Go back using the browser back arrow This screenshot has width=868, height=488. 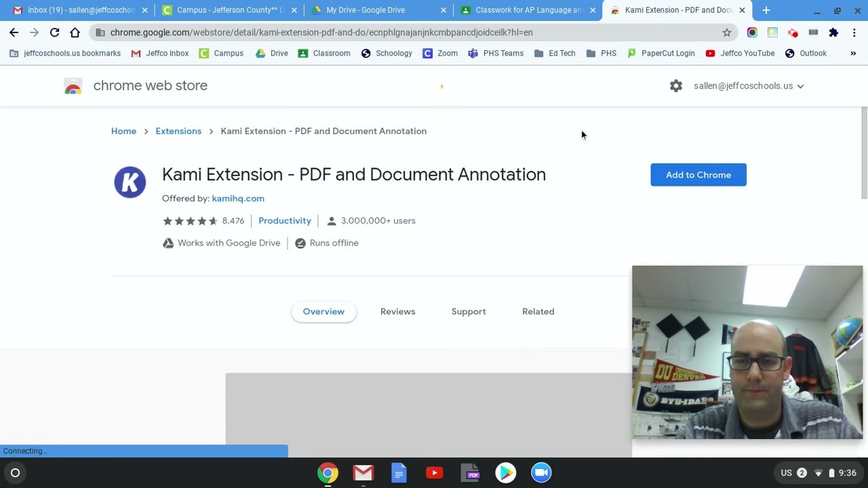click(x=14, y=33)
